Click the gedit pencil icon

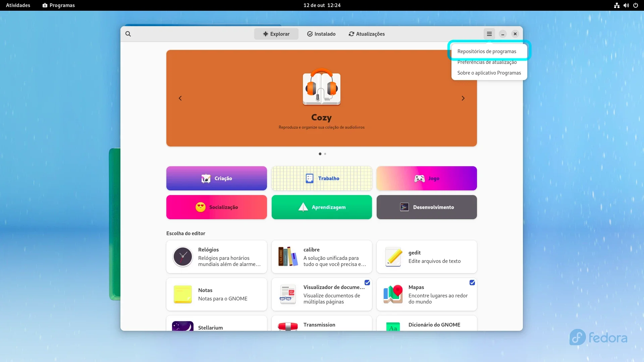point(393,257)
